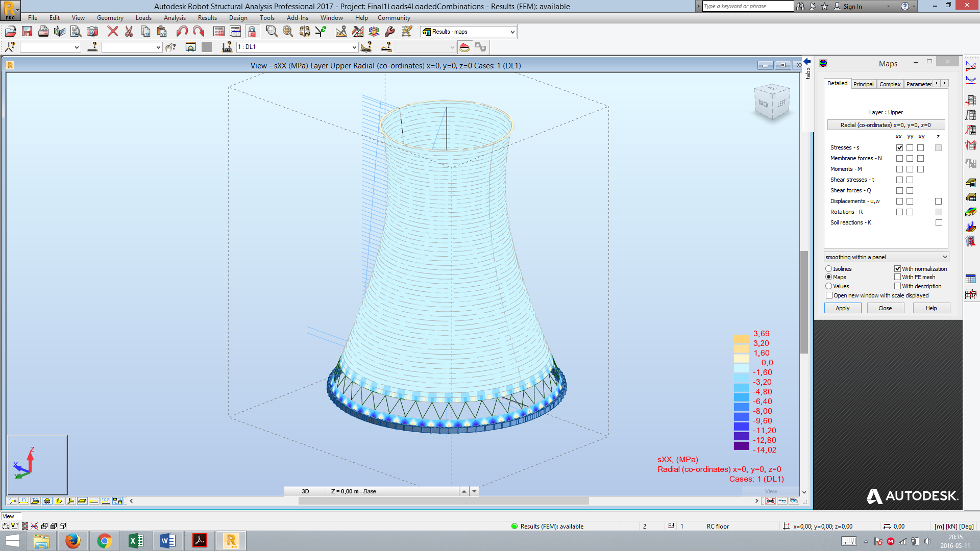Open the load case dropdown showing 1 : DL1
This screenshot has width=980, height=551.
pyautogui.click(x=354, y=47)
